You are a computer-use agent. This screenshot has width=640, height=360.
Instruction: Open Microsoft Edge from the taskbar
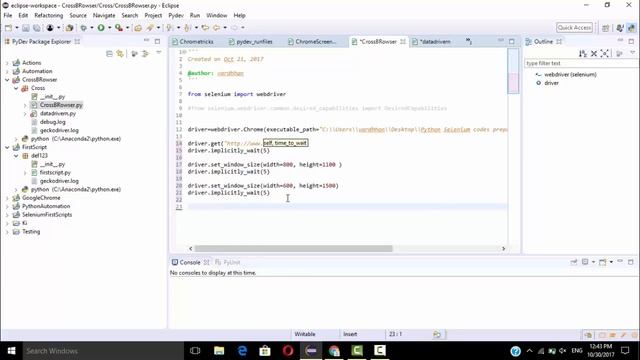(x=242, y=351)
